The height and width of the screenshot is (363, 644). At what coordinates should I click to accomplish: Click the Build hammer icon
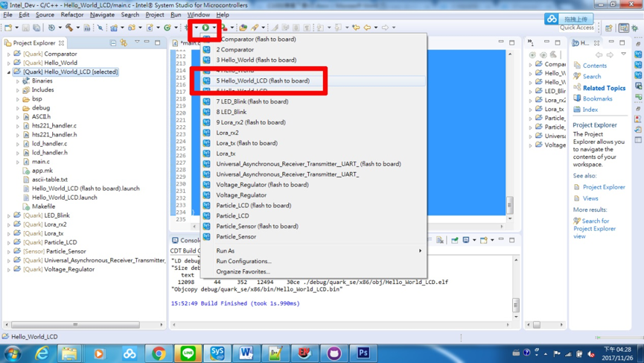pyautogui.click(x=69, y=28)
